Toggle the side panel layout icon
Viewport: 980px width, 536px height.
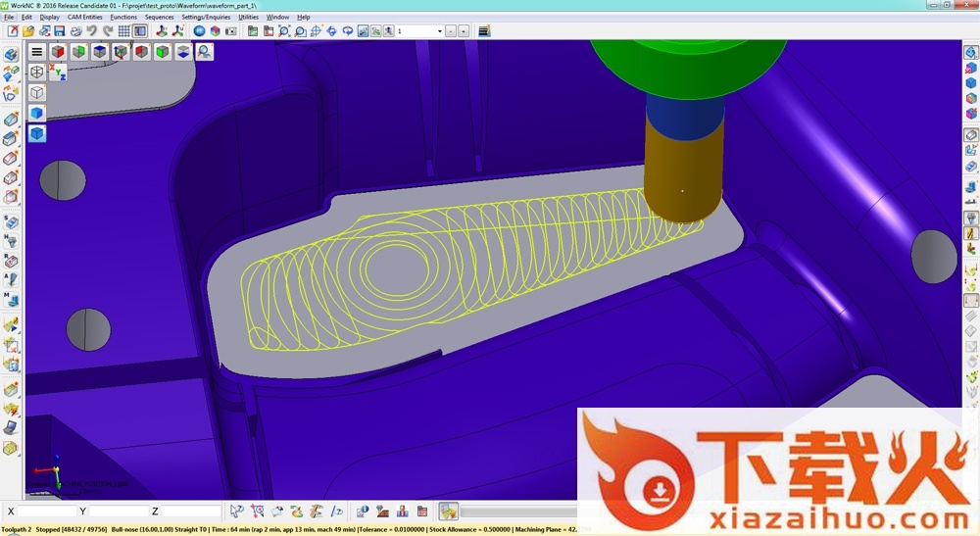pyautogui.click(x=140, y=30)
